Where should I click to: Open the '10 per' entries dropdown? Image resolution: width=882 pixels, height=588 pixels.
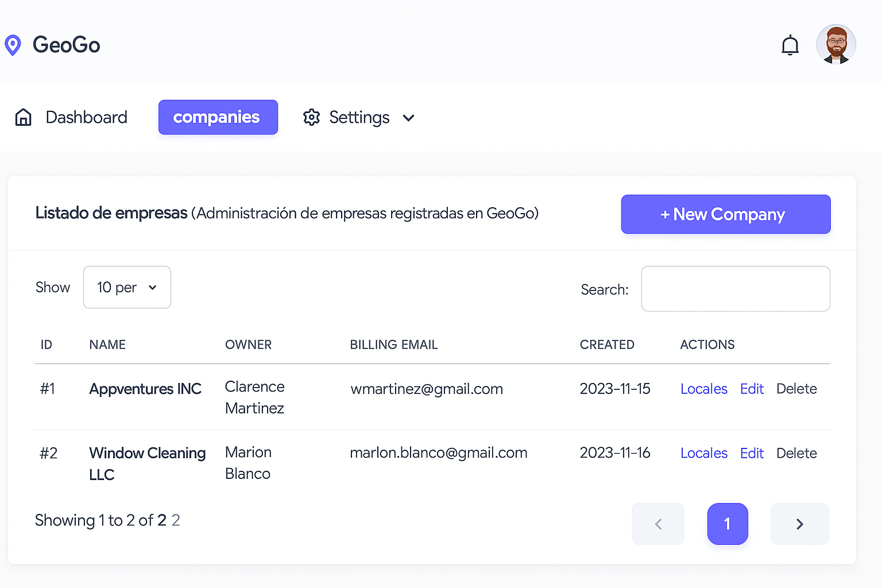(127, 287)
